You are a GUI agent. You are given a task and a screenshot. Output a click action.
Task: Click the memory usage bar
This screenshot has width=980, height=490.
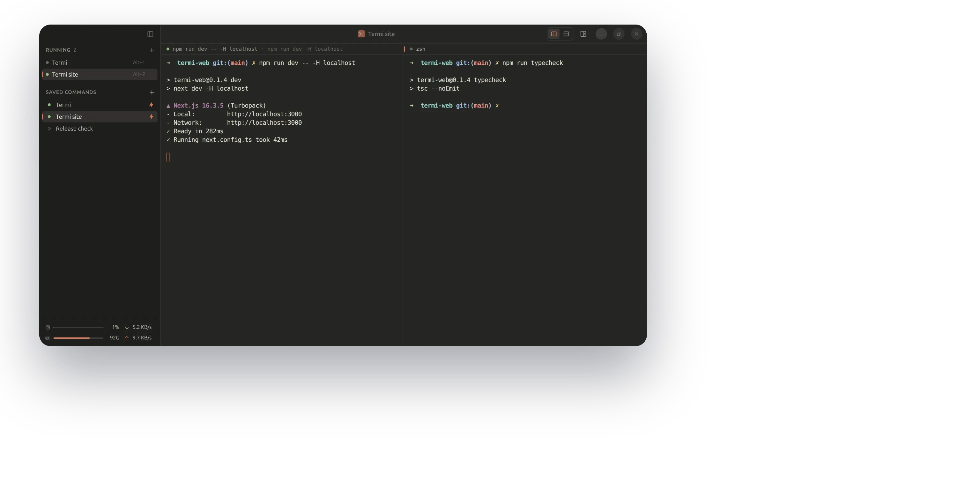pos(78,338)
